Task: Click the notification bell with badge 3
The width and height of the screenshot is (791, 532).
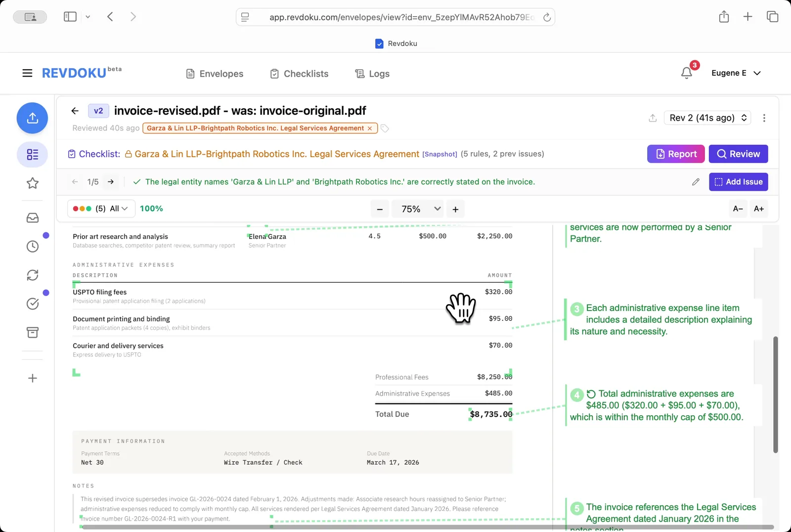Action: (x=686, y=73)
